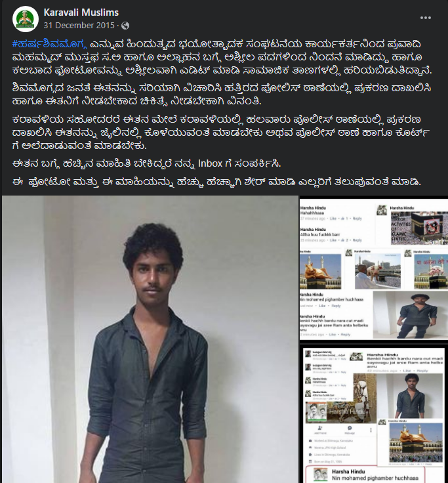Click the Message icon in lower collage
The width and height of the screenshot is (448, 483).
(x=350, y=429)
